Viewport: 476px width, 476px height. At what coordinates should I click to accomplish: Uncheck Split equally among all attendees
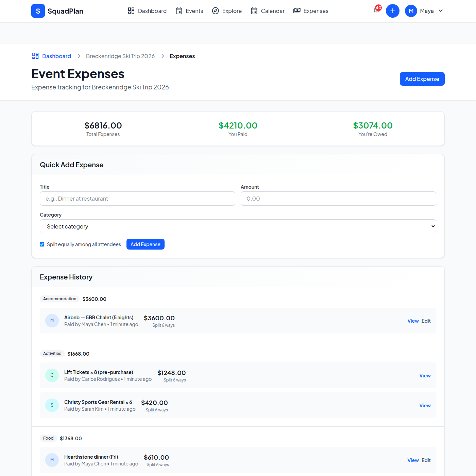click(42, 244)
